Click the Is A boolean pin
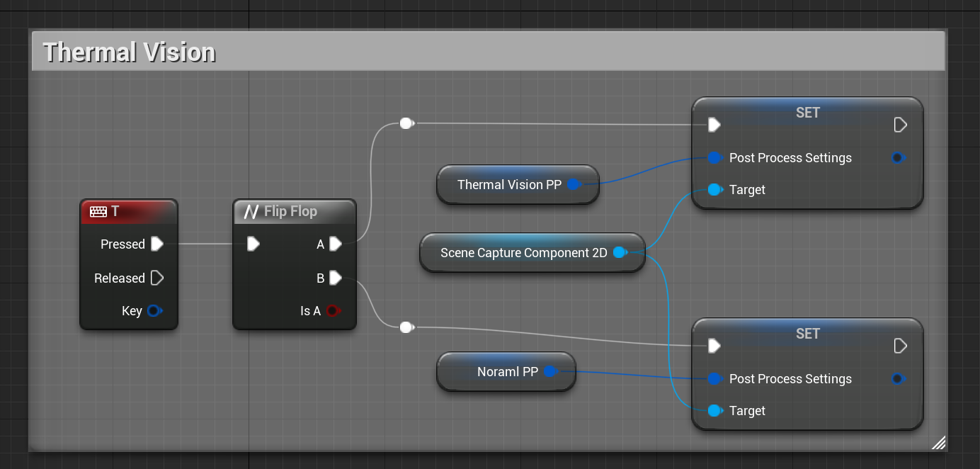 coord(334,310)
